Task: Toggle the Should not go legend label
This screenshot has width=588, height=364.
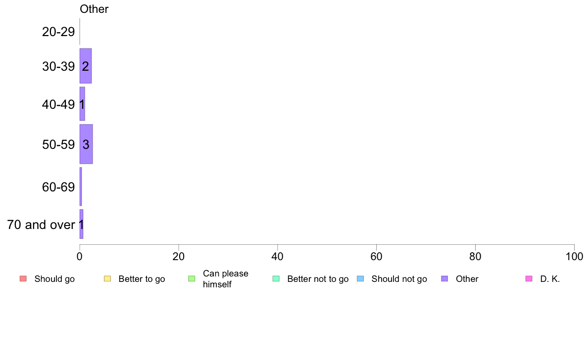Action: pyautogui.click(x=399, y=279)
